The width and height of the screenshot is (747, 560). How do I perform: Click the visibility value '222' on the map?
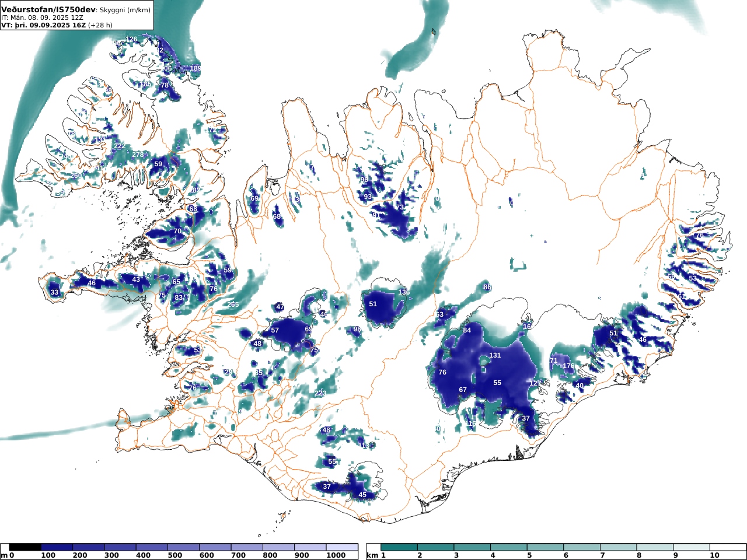(x=120, y=146)
